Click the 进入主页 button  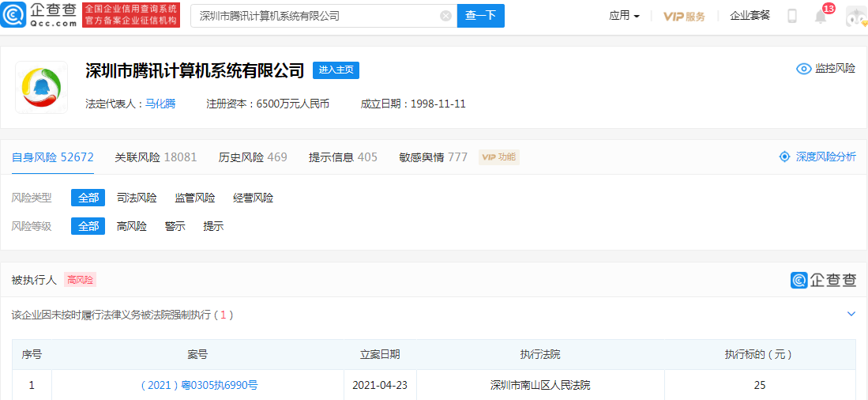click(x=336, y=70)
